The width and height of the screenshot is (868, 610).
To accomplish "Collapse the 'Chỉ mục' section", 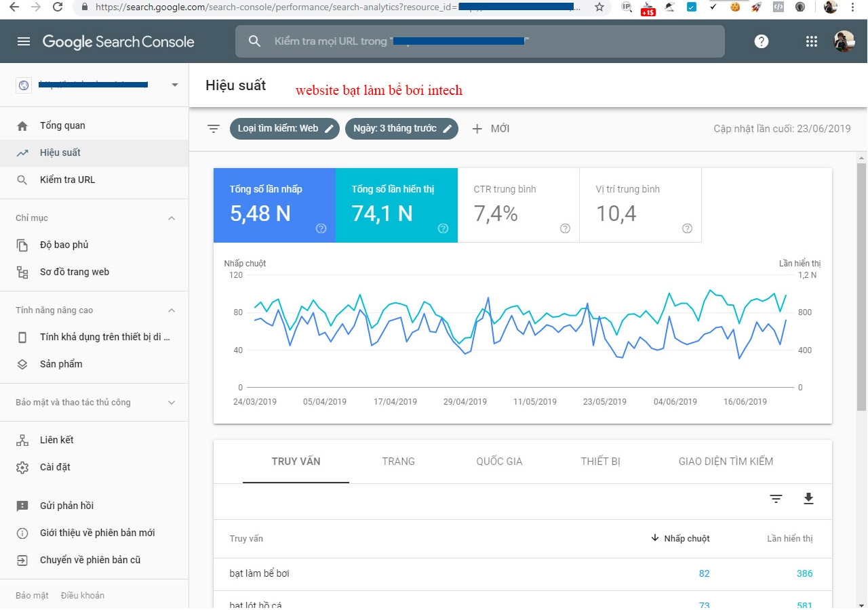I will click(172, 218).
